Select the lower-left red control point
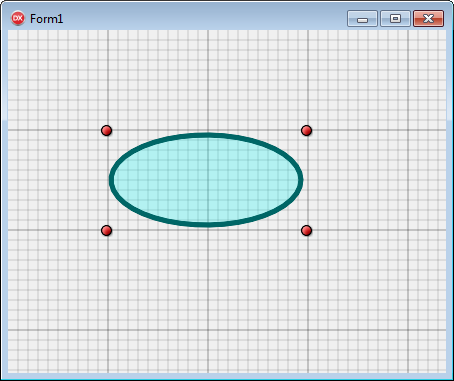Viewport: 454px width, 381px height. point(106,230)
